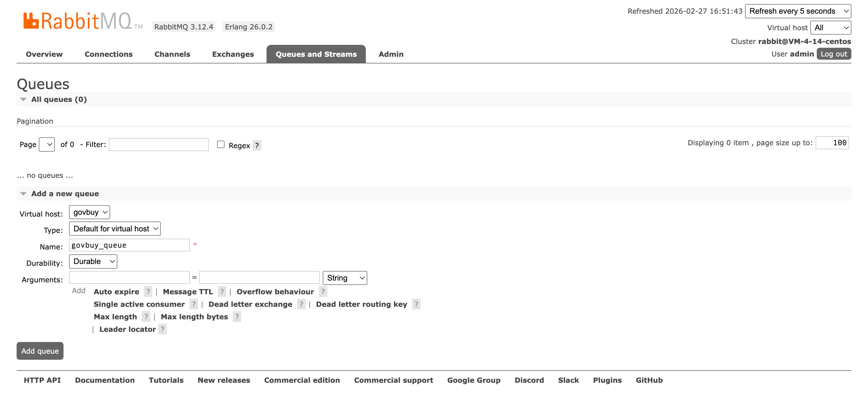Switch to the Exchanges tab
This screenshot has width=868, height=397.
click(233, 54)
